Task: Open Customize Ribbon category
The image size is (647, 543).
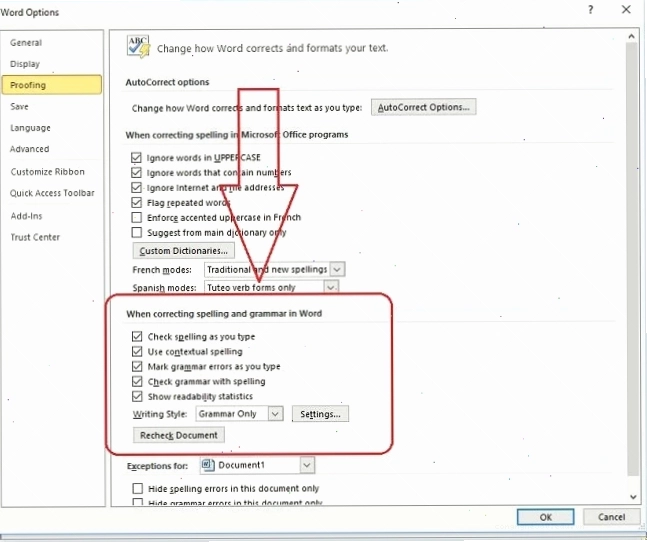Action: (47, 172)
